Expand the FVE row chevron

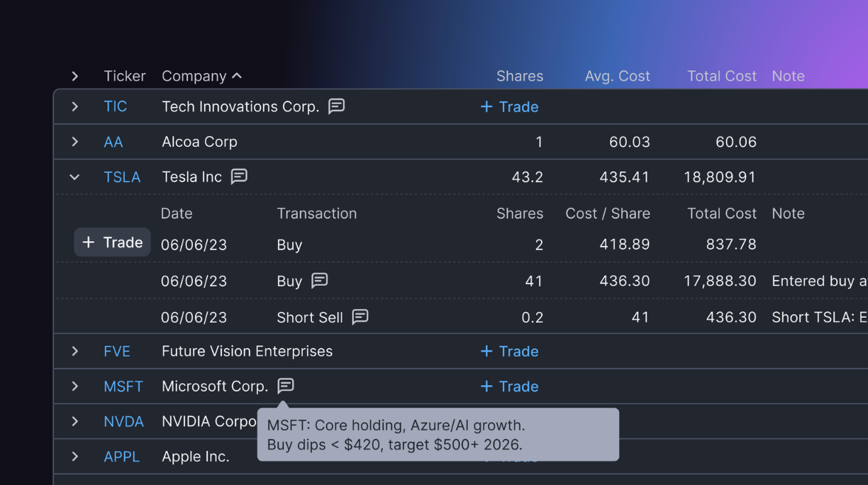[74, 351]
